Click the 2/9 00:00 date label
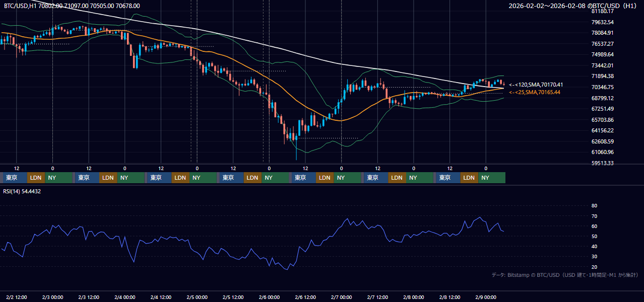The image size is (644, 302). coord(486,297)
